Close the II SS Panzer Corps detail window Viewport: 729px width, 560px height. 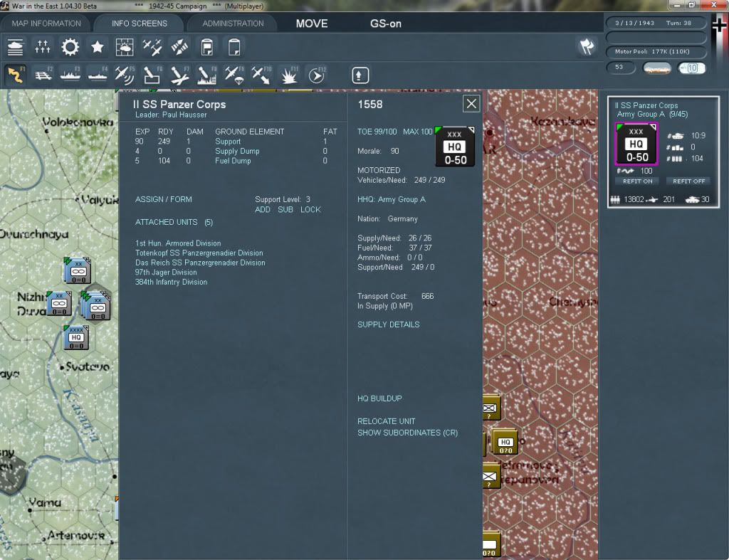tap(471, 104)
